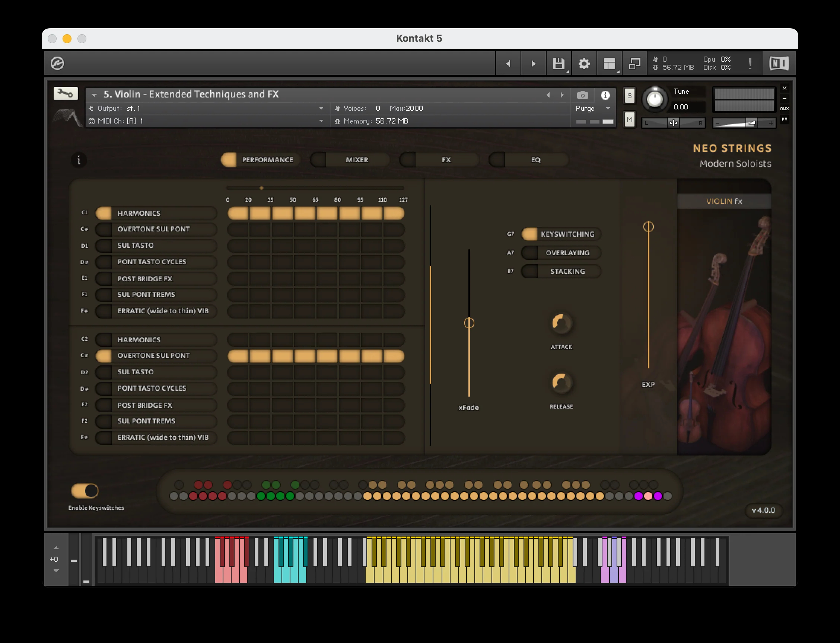Switch to the FX tab
840x643 pixels.
(439, 160)
